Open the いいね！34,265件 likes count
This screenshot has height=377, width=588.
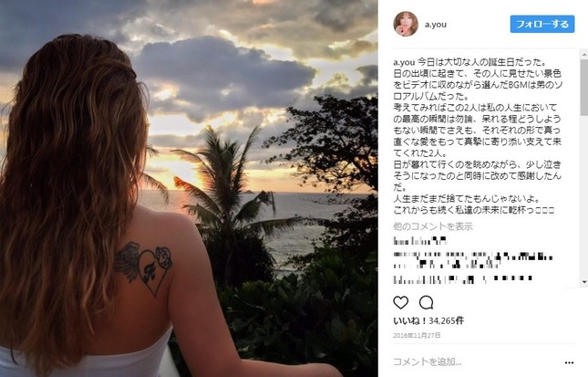[x=428, y=320]
